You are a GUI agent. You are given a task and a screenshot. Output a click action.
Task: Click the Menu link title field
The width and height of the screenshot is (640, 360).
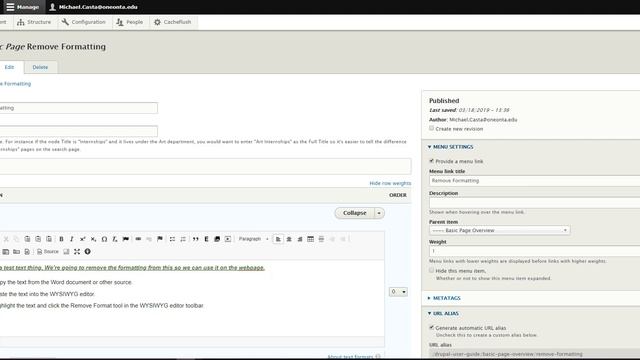coord(535,181)
